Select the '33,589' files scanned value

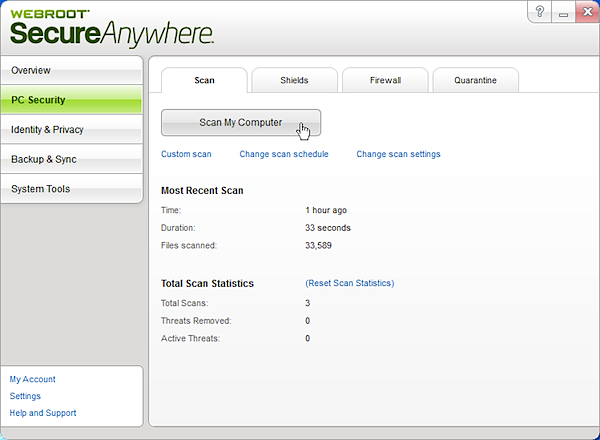[x=318, y=245]
